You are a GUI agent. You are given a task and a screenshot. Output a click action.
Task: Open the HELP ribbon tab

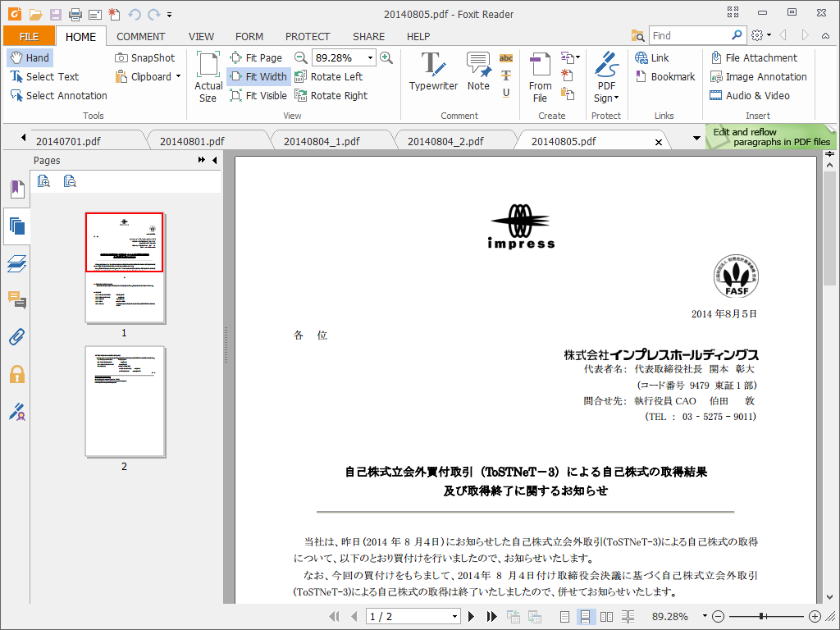pyautogui.click(x=418, y=36)
